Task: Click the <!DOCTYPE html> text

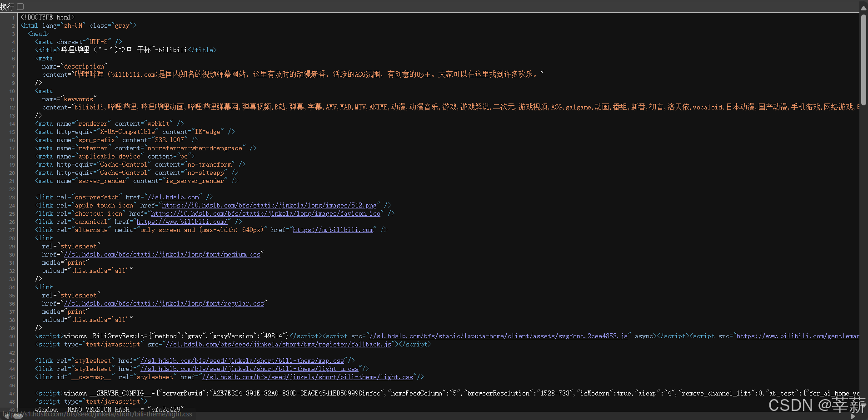Action: coord(48,17)
